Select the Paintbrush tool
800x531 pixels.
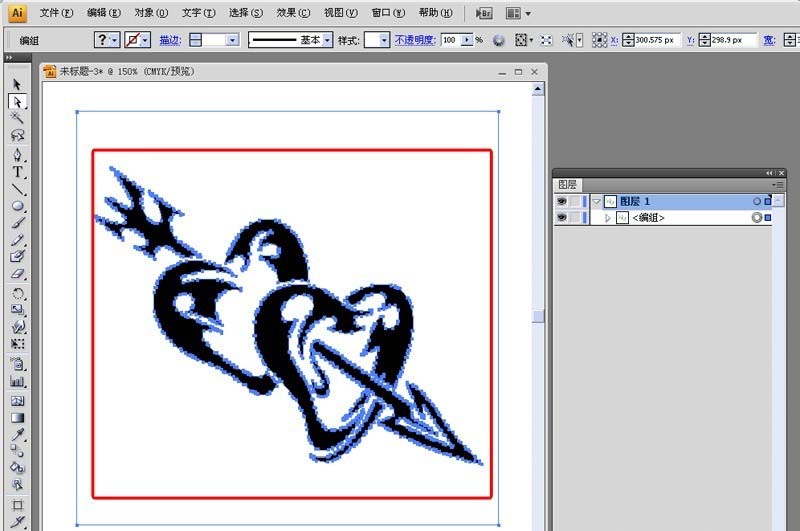pyautogui.click(x=17, y=223)
